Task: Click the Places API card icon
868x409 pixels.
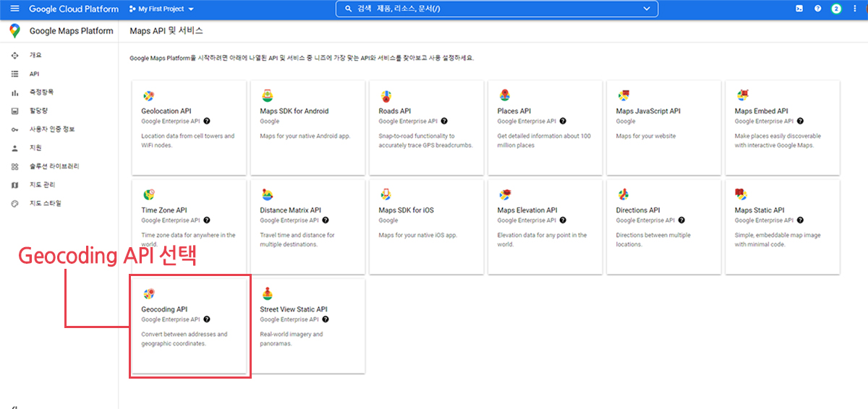Action: pyautogui.click(x=504, y=95)
